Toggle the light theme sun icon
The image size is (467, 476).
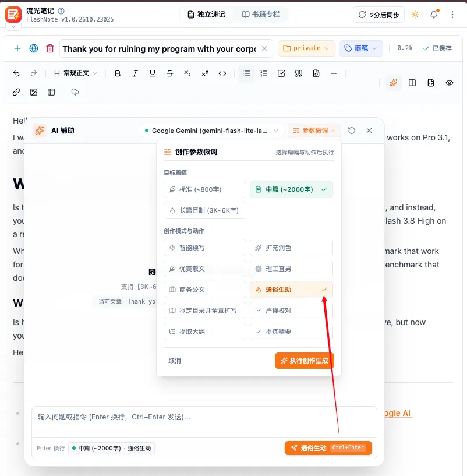click(x=415, y=15)
